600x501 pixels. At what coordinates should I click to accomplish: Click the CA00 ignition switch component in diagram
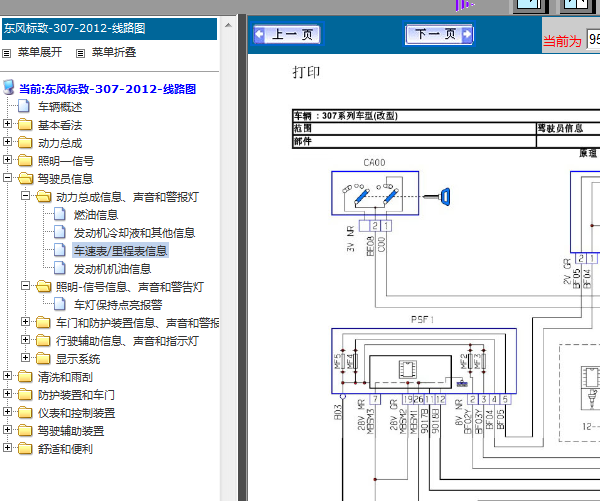coord(375,193)
